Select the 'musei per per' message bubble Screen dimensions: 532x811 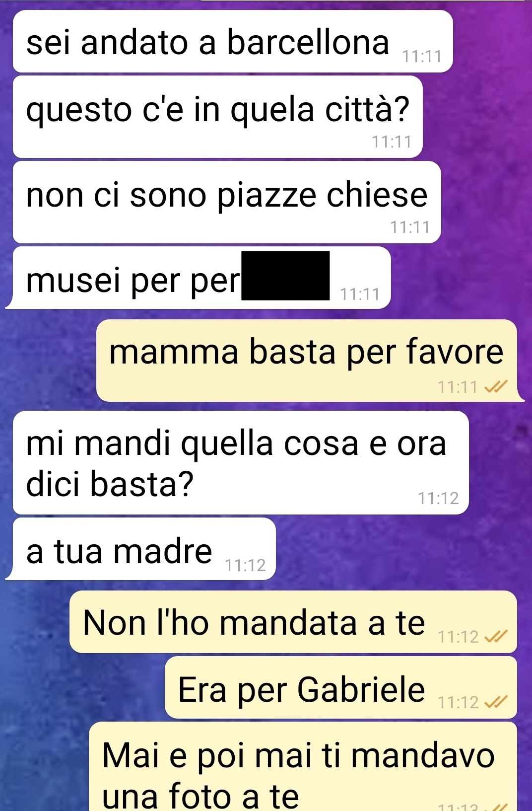tap(201, 278)
